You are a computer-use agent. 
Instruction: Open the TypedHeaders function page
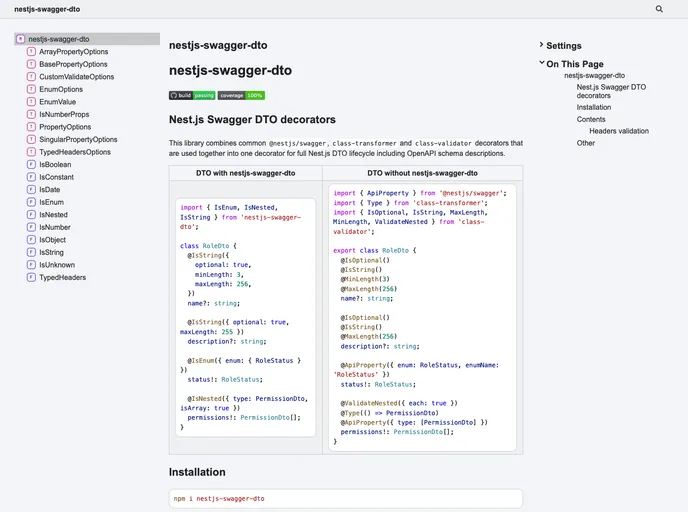click(63, 277)
